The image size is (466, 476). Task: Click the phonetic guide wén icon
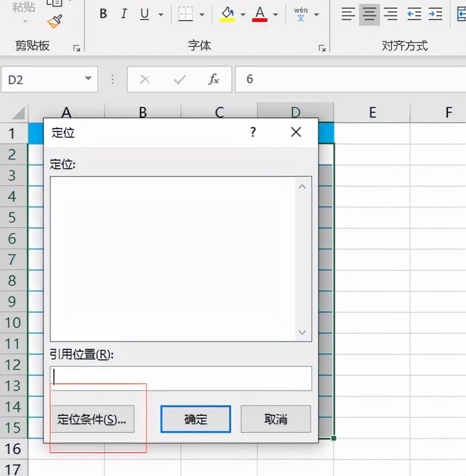(x=301, y=14)
